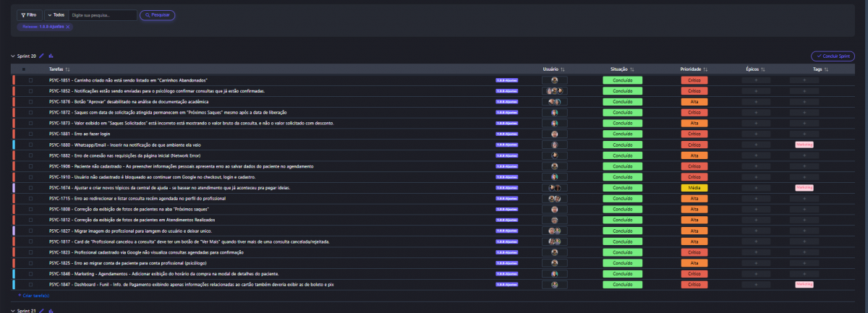This screenshot has height=313, width=868.
Task: Add an epic to task PSYC-1851
Action: [756, 80]
